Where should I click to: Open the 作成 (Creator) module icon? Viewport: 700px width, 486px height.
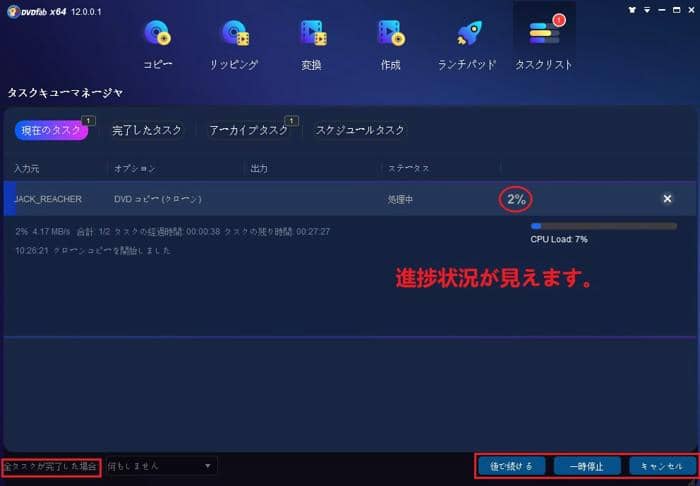(x=391, y=33)
